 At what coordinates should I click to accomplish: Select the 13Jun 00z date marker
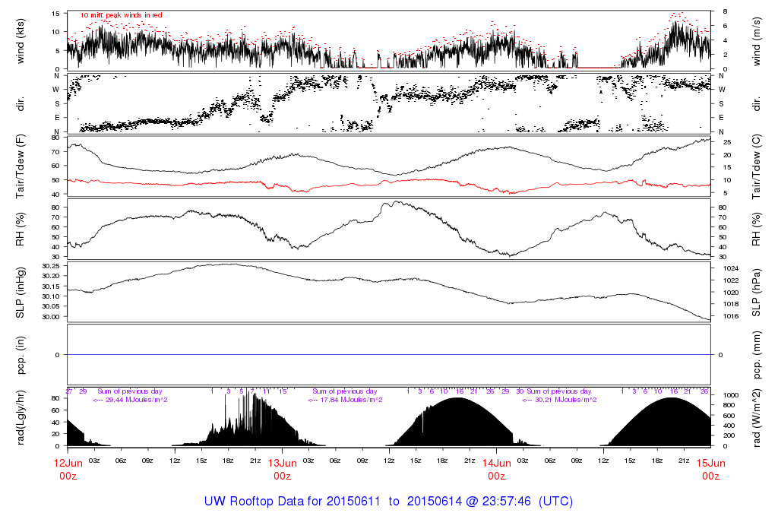click(282, 469)
